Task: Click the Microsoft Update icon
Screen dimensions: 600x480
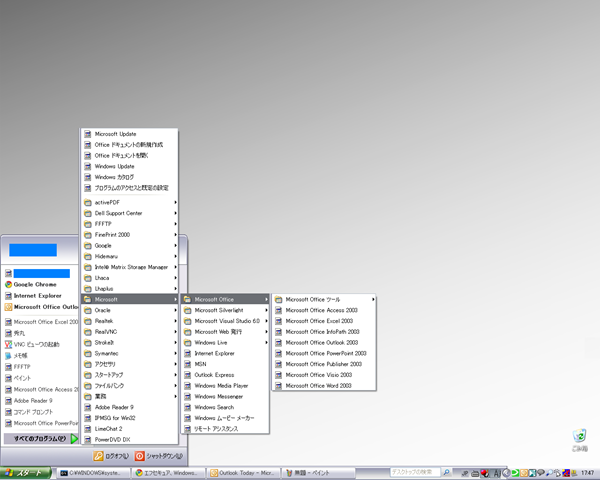Action: (x=88, y=134)
